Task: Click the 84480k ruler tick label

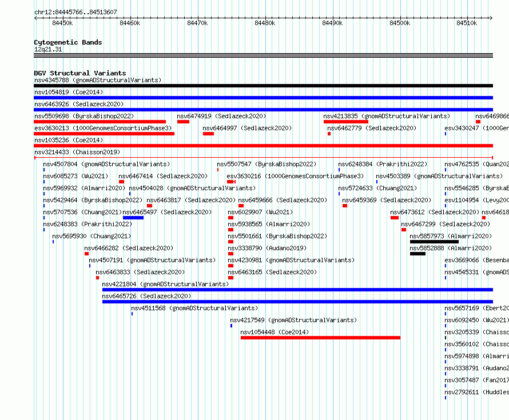Action: coord(265,23)
